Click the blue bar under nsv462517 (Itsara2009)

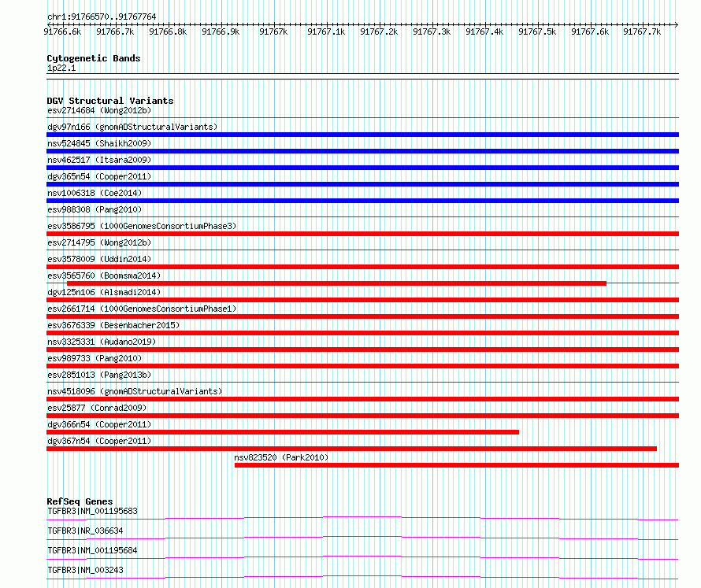[x=362, y=168]
